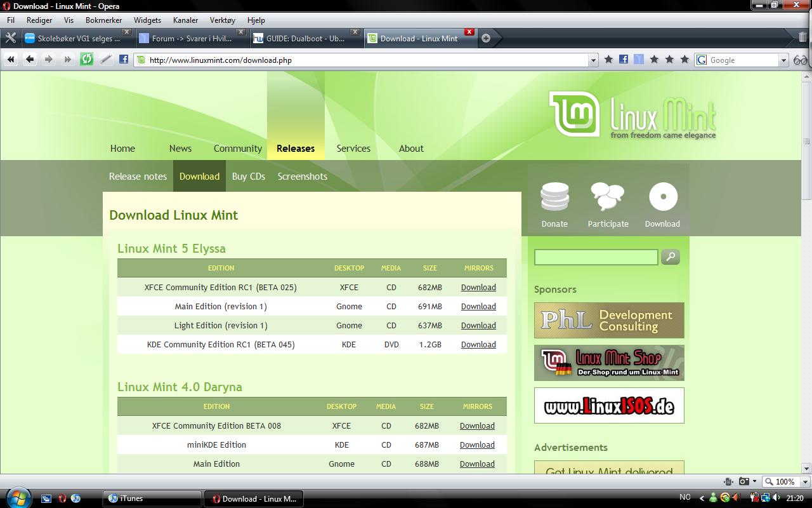Close the Forum tab
Image resolution: width=812 pixels, height=508 pixels.
click(x=240, y=31)
